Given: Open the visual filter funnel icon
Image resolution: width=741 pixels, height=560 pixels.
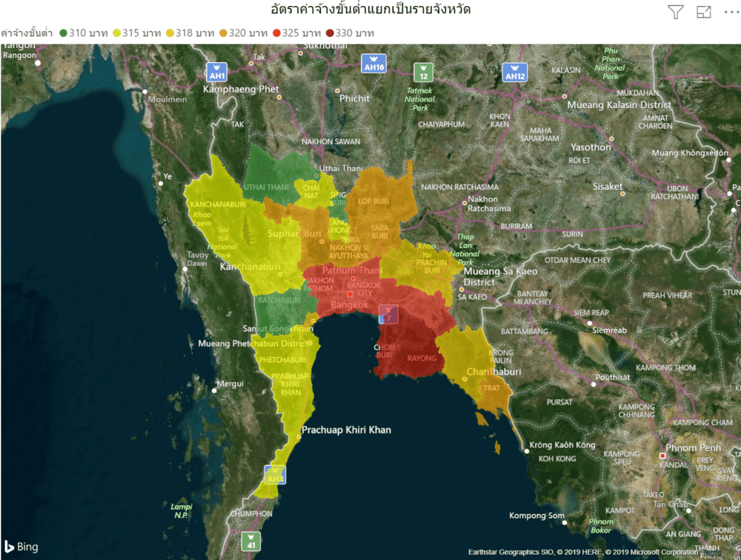Looking at the screenshot, I should click(675, 12).
